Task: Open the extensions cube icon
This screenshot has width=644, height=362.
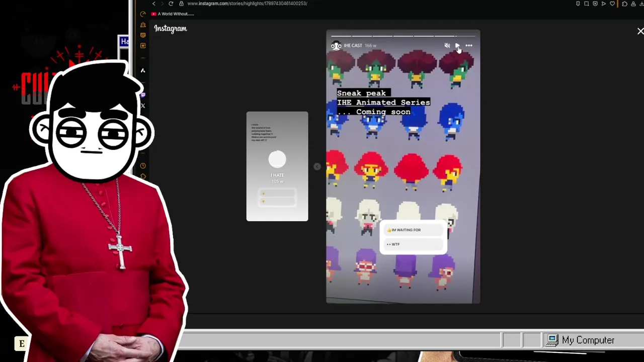Action: click(x=624, y=4)
